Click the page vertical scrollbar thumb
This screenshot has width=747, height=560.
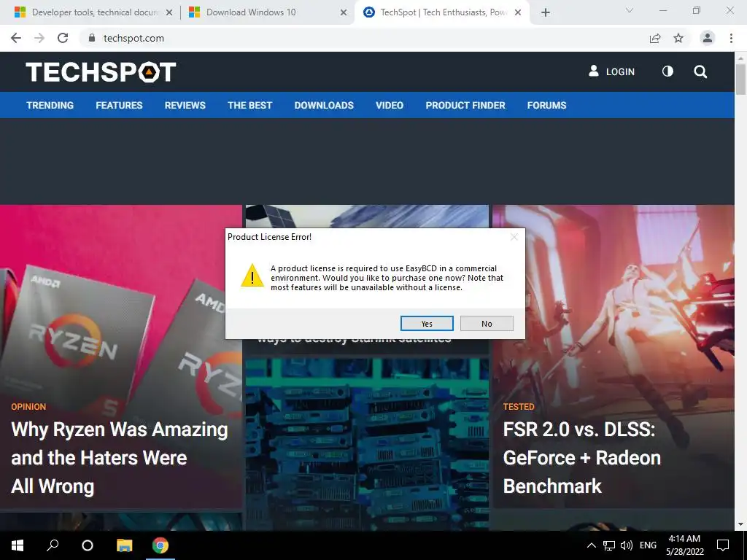coord(740,79)
